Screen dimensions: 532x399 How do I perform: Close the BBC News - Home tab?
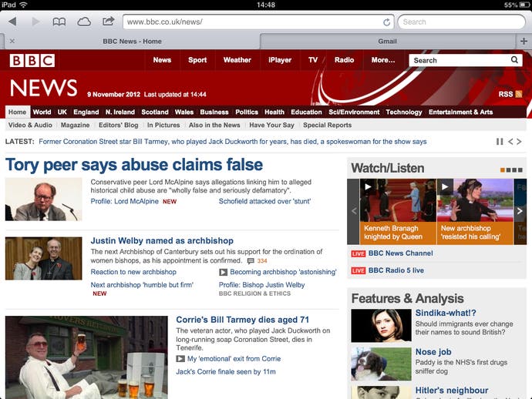12,41
